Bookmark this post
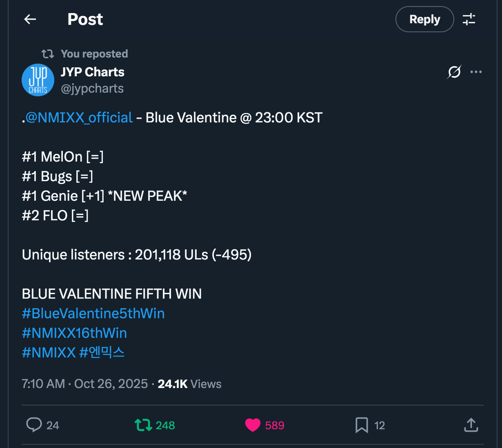Viewport: 502px width, 448px height. 362,425
